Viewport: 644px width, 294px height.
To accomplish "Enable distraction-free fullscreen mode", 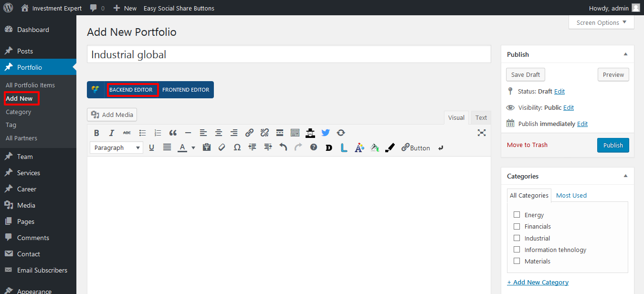I will click(482, 133).
